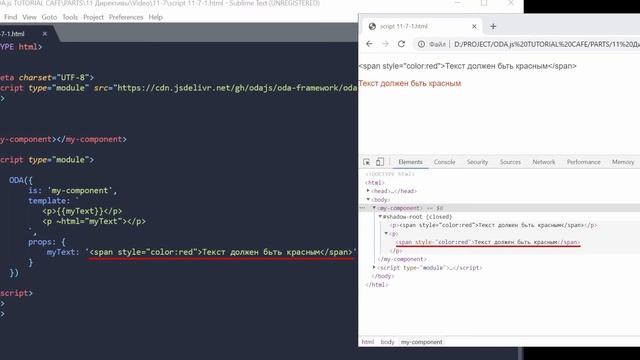Click the DOCTYPE line in DevTools Elements

[390, 174]
